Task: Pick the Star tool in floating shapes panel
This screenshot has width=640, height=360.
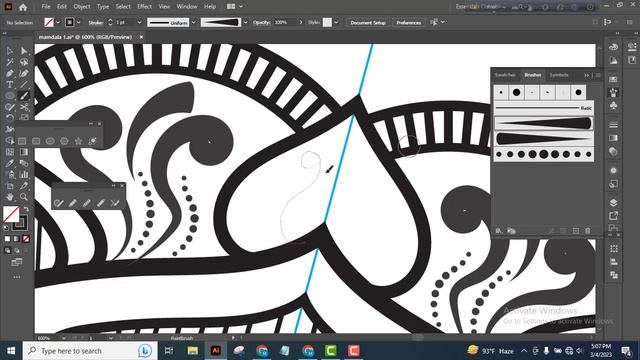Action: click(x=78, y=141)
